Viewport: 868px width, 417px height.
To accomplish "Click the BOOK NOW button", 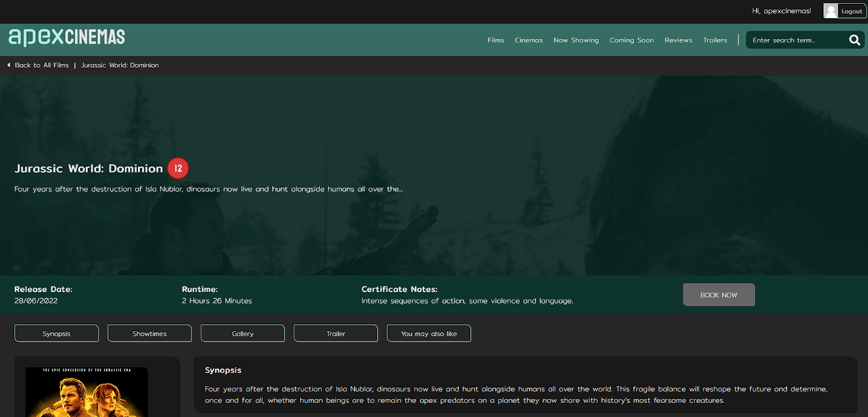I will pyautogui.click(x=719, y=295).
